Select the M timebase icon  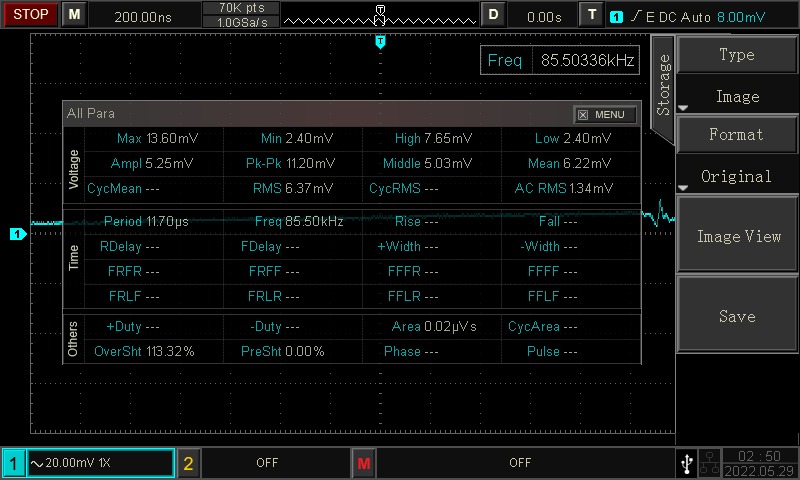74,14
